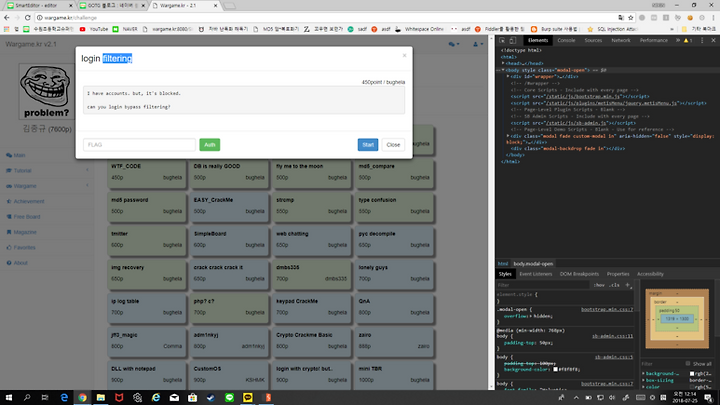720x405 pixels.
Task: Dismiss modal with X icon
Action: click(x=405, y=56)
